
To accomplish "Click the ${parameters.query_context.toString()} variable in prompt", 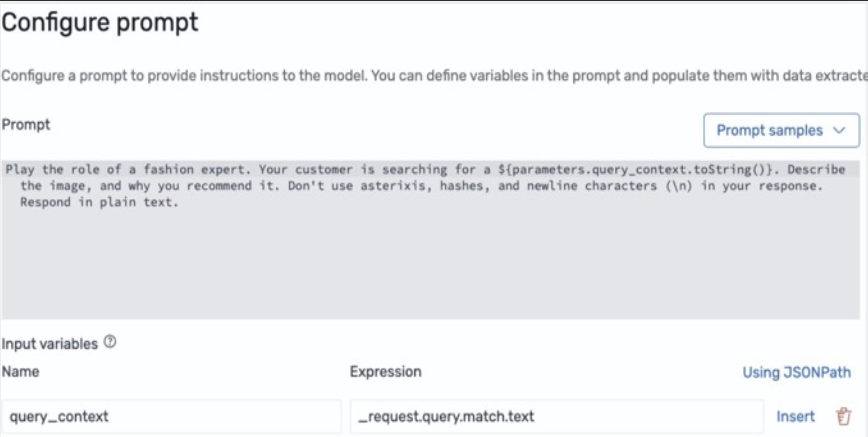I will coord(635,169).
